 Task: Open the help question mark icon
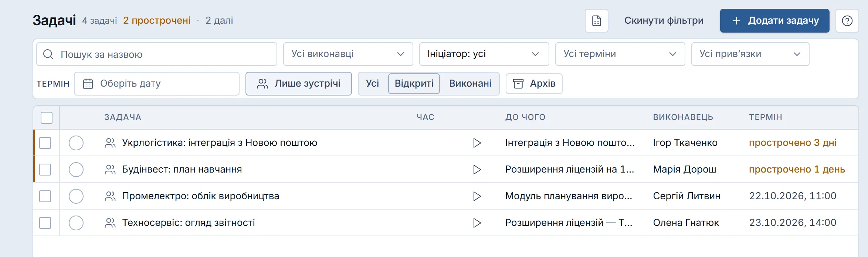(x=847, y=21)
